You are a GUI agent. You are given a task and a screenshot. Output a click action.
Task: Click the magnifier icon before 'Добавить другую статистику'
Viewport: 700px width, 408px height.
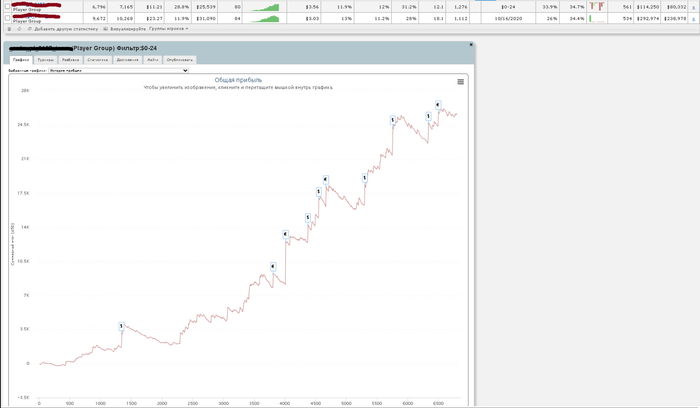coord(30,29)
